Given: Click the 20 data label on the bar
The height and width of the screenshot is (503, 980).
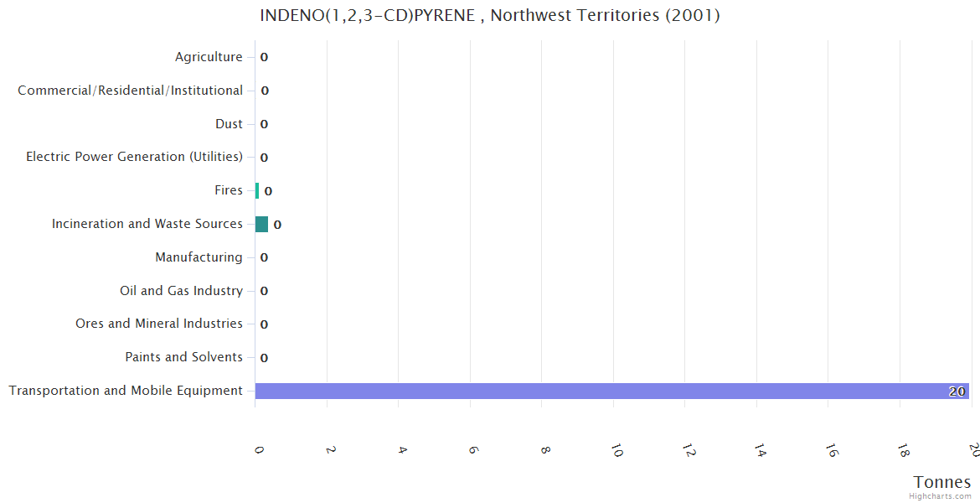Looking at the screenshot, I should (x=957, y=392).
